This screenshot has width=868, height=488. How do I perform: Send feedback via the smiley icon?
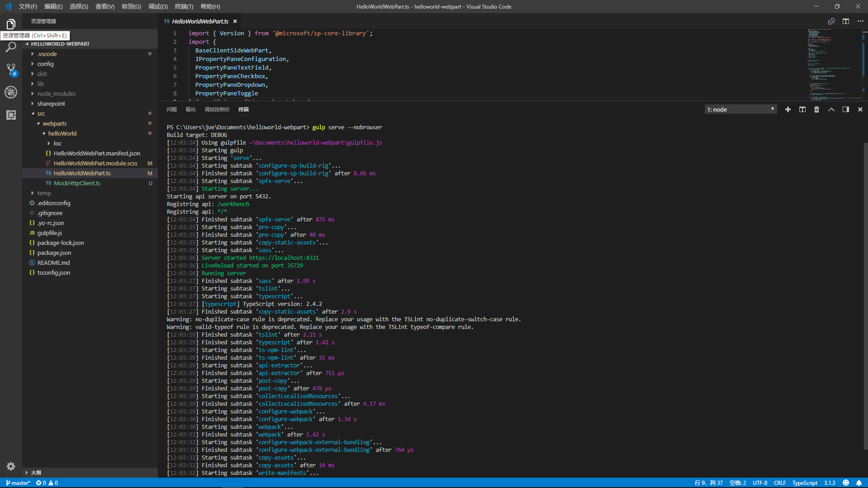(846, 483)
